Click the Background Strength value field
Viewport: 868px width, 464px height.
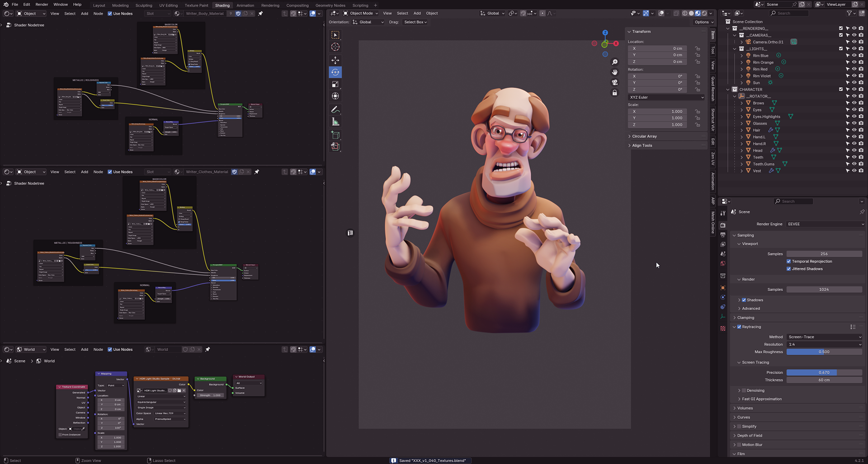click(x=210, y=395)
